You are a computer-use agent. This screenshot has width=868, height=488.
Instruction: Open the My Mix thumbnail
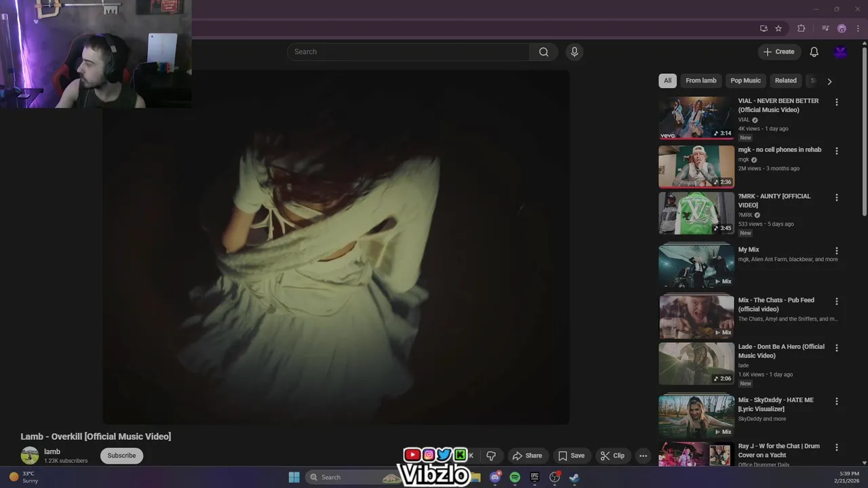click(696, 266)
